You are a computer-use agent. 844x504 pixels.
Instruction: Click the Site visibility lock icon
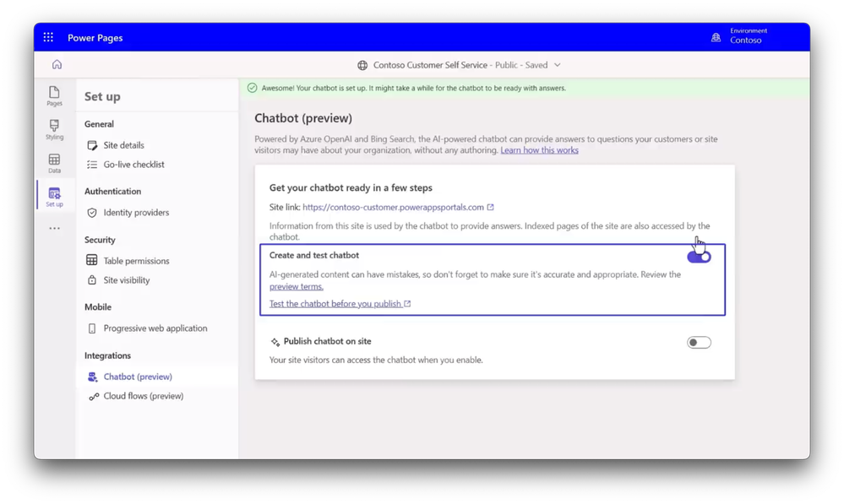92,279
